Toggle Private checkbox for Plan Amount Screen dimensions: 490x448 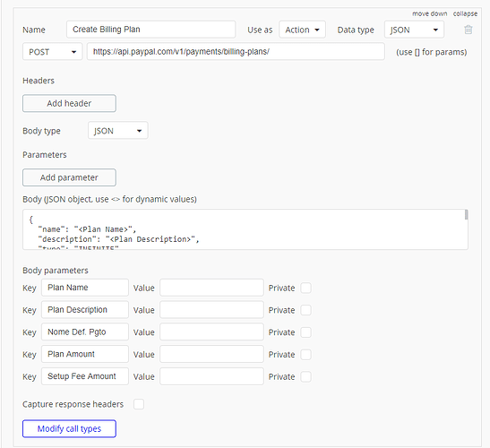(305, 355)
